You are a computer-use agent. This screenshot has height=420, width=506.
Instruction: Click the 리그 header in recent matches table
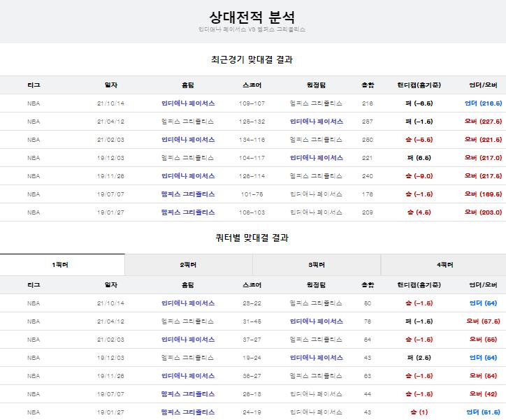tap(34, 85)
